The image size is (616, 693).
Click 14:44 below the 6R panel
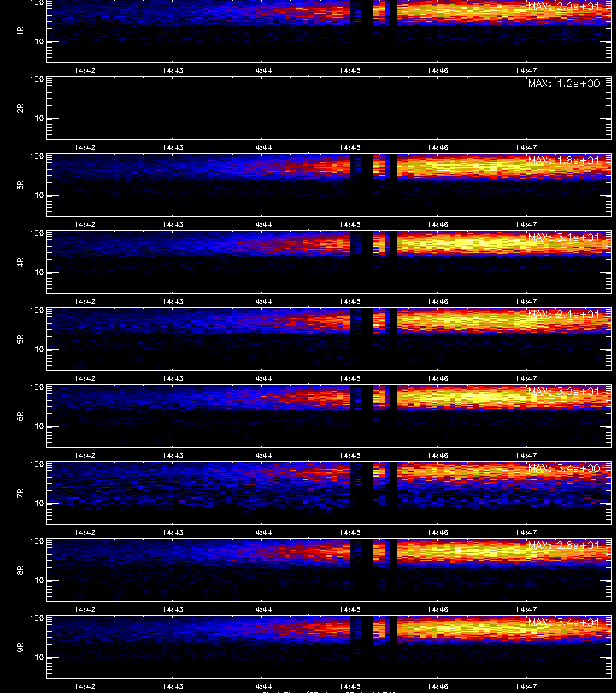[x=261, y=455]
